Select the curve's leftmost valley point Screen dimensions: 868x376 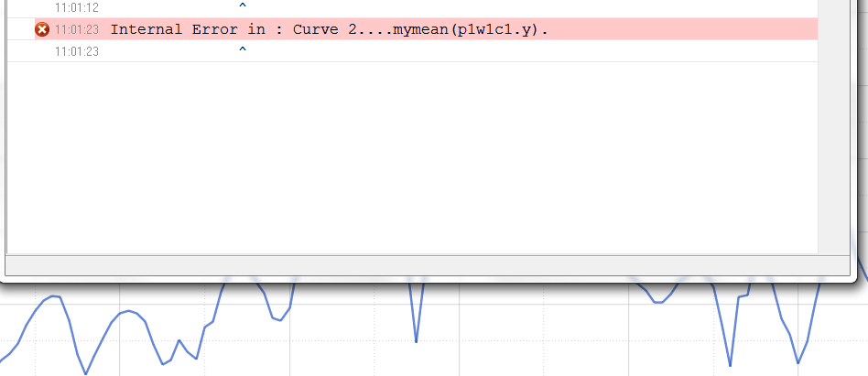(86, 373)
